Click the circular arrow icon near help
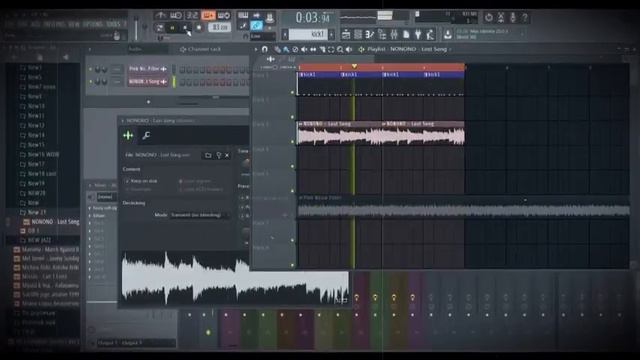Viewport: 640px width, 360px height. pos(489,18)
